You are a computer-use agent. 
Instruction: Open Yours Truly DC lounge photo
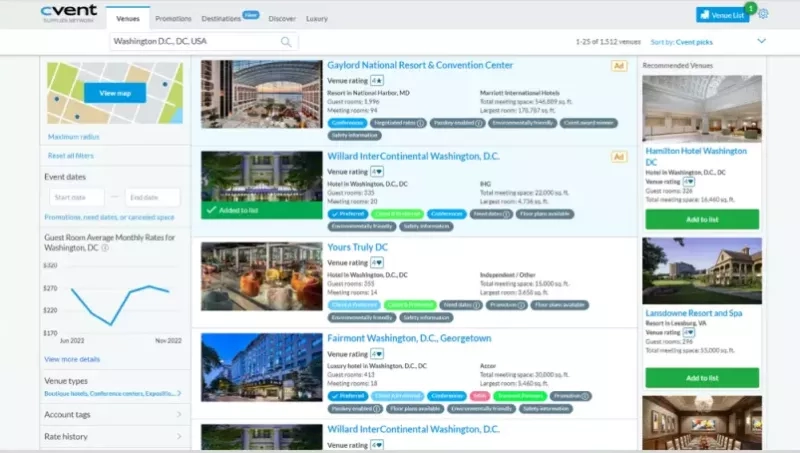click(262, 276)
